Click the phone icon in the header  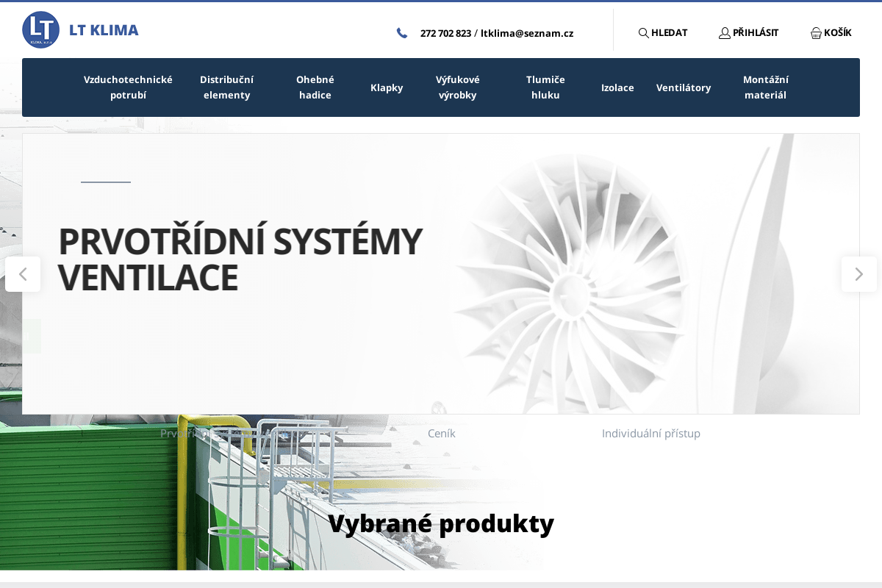pyautogui.click(x=402, y=33)
